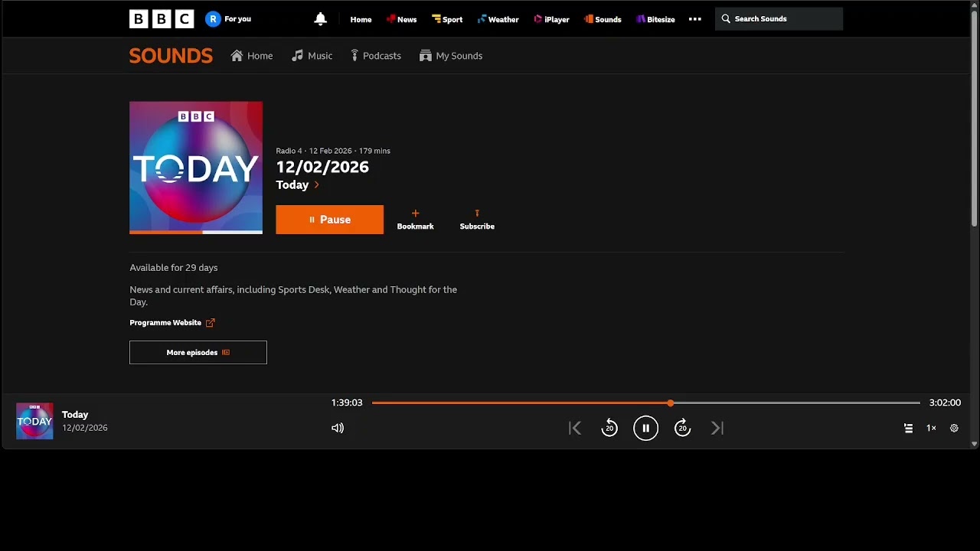
Task: Click the total duration 3:02:00
Action: [x=945, y=403]
